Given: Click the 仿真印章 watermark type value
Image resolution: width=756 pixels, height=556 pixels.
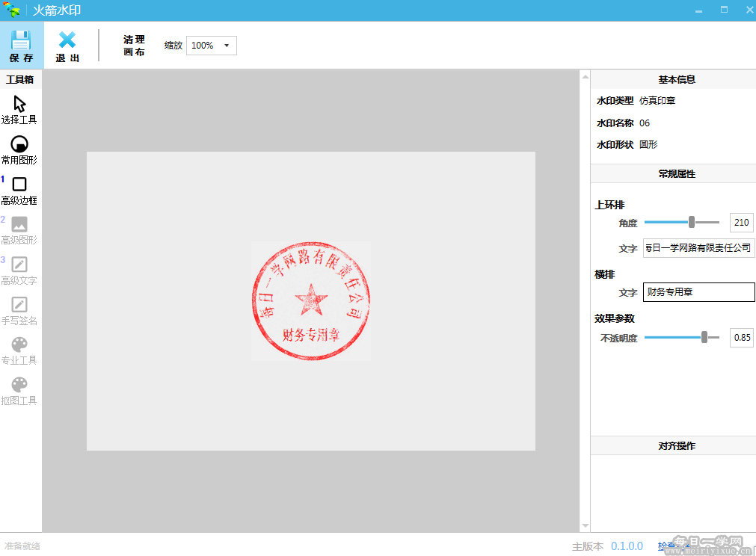Looking at the screenshot, I should [657, 101].
